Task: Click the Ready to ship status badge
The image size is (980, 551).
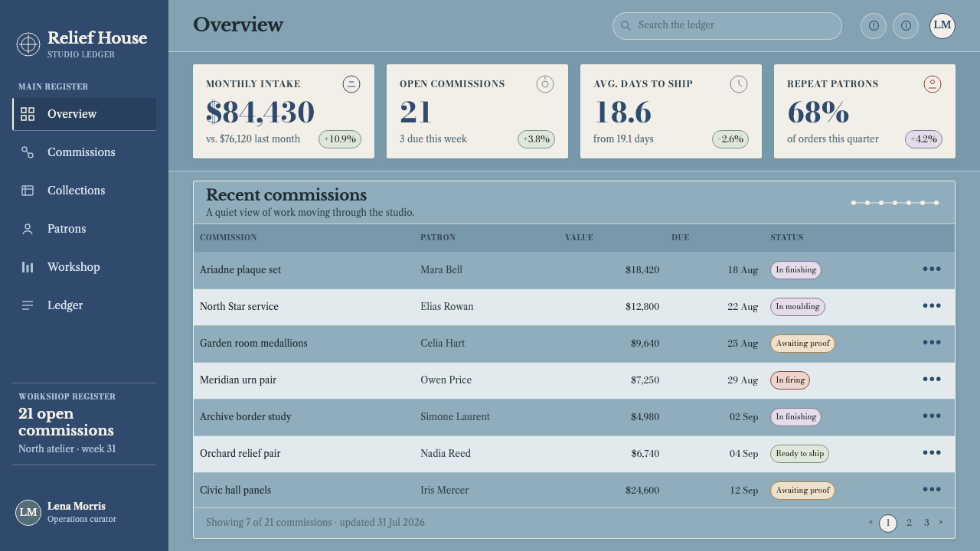Action: (x=799, y=454)
